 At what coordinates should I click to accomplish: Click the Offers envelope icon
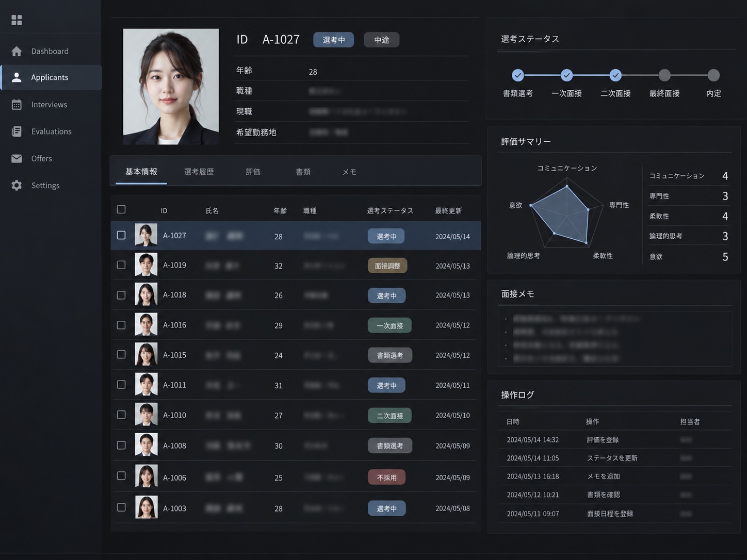[17, 158]
